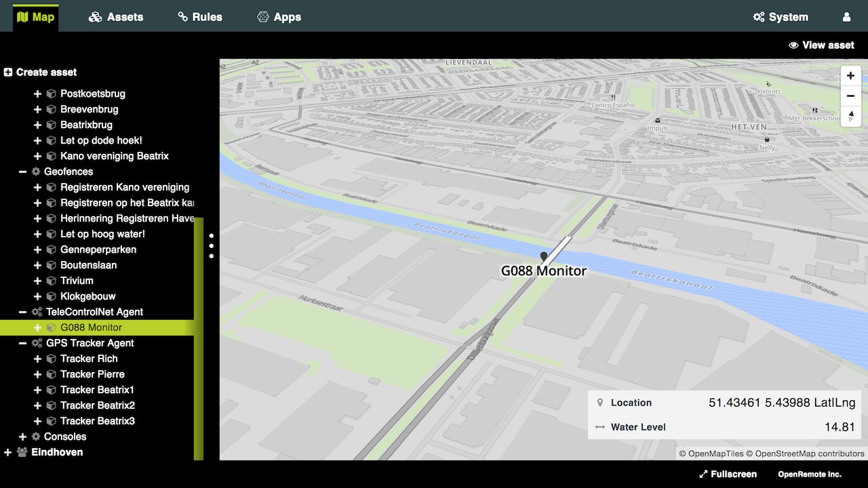Image resolution: width=868 pixels, height=488 pixels.
Task: Click the Tracker Pierre cube icon
Action: (51, 374)
